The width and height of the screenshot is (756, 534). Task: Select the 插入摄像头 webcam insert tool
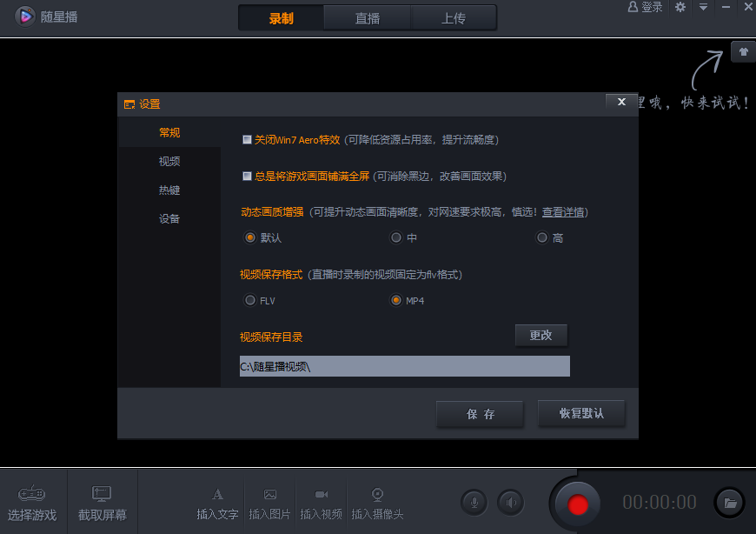(x=377, y=504)
